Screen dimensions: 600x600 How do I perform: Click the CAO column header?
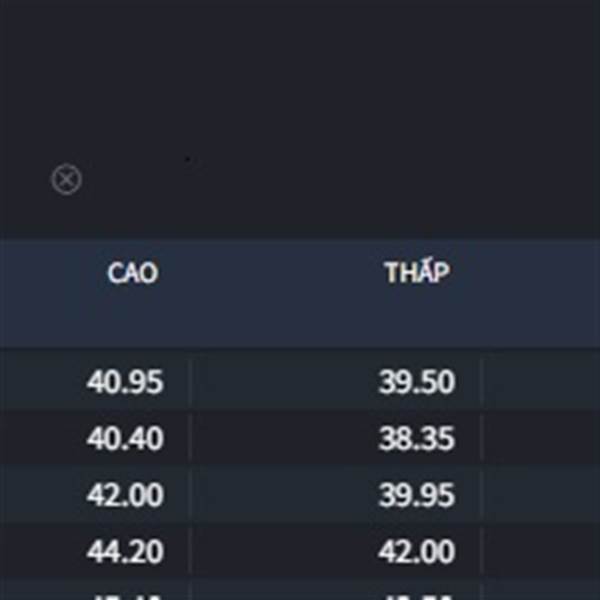point(133,273)
